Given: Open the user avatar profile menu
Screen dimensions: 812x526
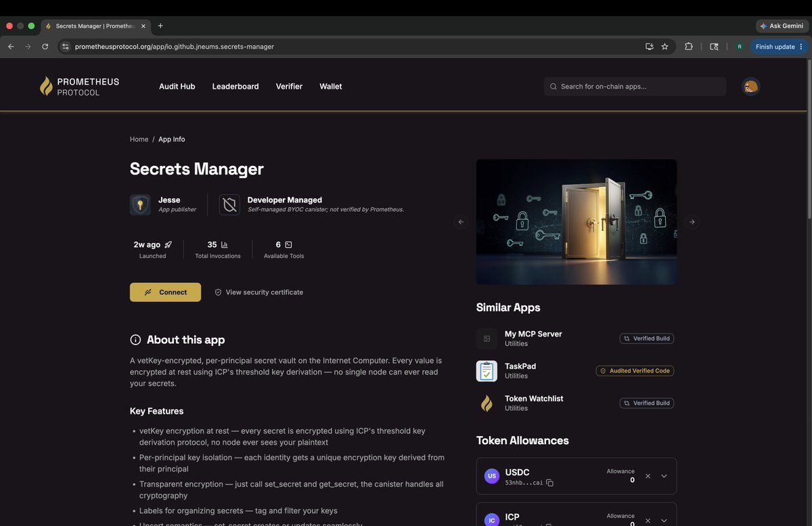Looking at the screenshot, I should [x=750, y=87].
